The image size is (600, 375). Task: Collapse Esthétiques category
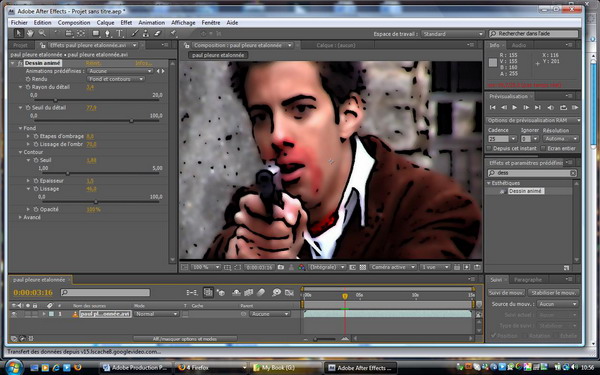coord(489,183)
